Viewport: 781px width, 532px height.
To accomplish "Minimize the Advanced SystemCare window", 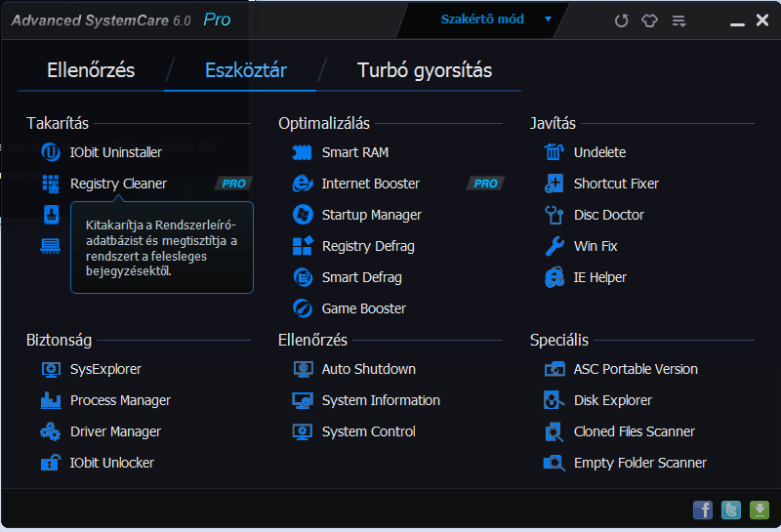I will click(737, 23).
